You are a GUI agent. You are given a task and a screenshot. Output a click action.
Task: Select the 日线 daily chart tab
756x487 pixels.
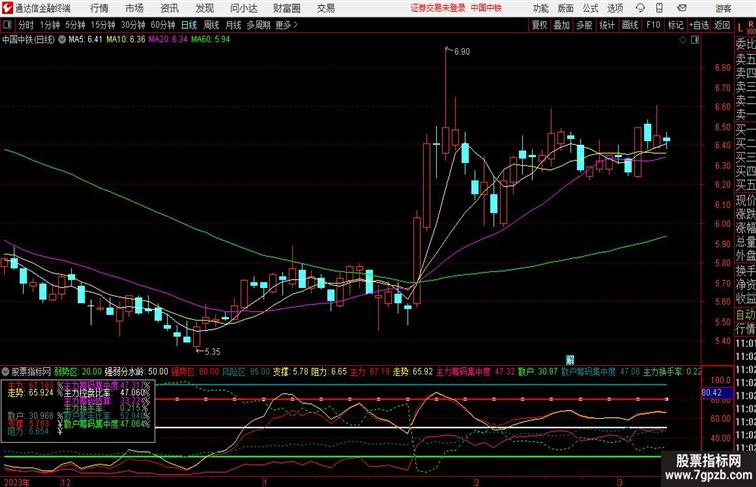click(189, 25)
